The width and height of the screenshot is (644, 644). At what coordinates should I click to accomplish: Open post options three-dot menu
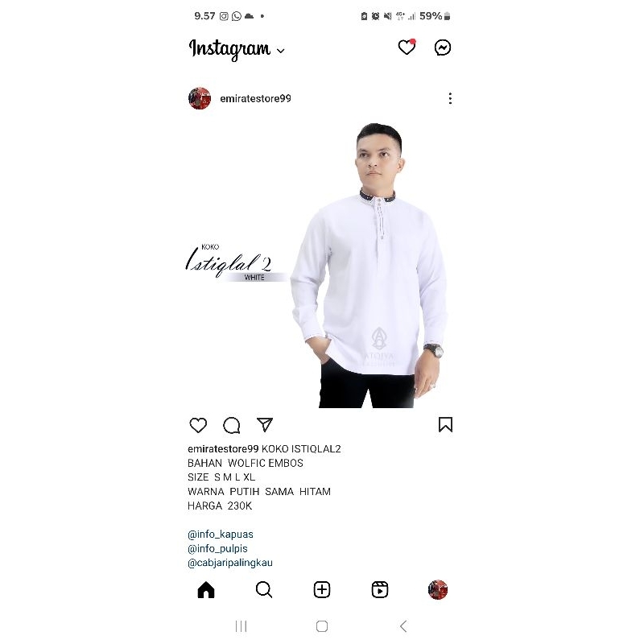click(x=450, y=98)
